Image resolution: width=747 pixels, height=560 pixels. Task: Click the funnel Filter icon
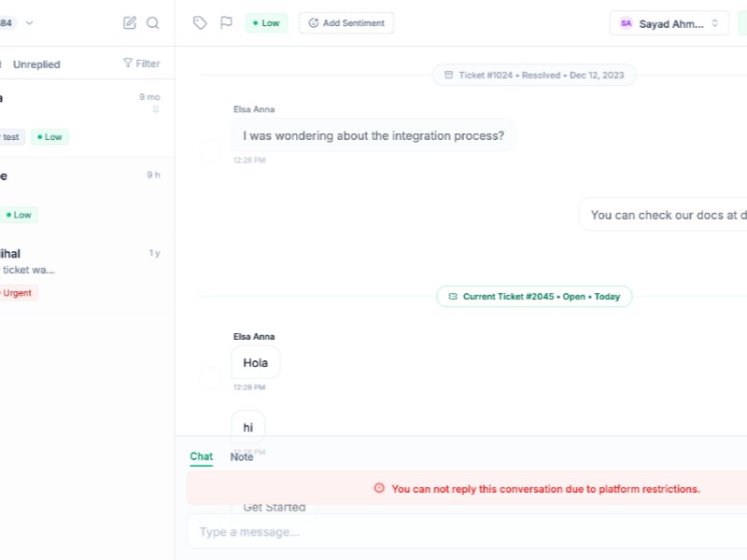[x=128, y=63]
